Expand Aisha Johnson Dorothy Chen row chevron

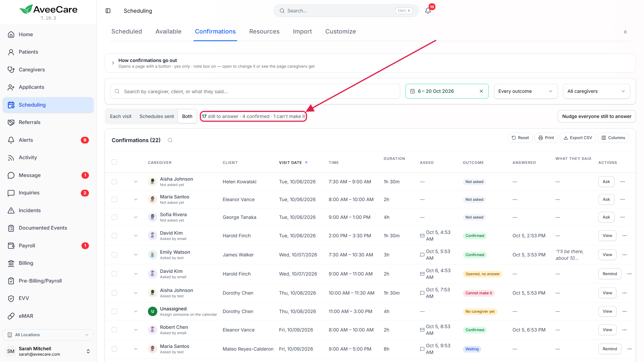click(x=136, y=293)
